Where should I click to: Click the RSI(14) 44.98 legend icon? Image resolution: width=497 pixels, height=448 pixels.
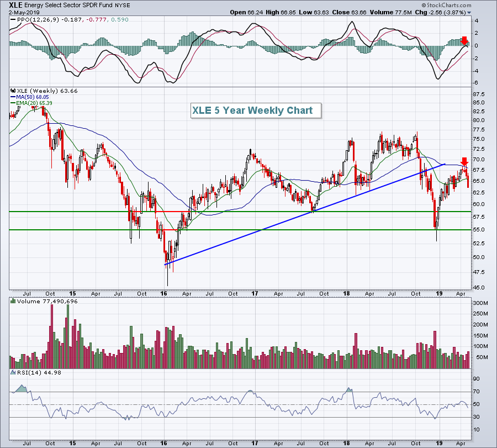point(13,372)
